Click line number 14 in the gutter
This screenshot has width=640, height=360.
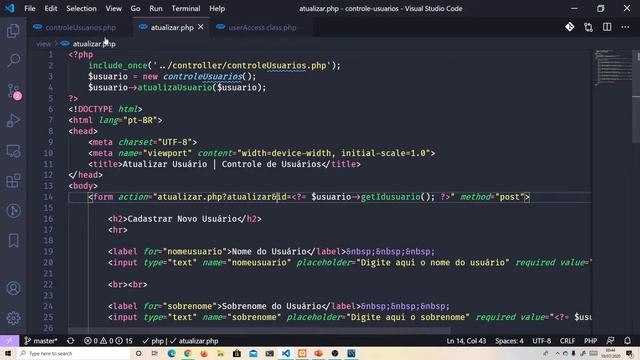click(48, 197)
